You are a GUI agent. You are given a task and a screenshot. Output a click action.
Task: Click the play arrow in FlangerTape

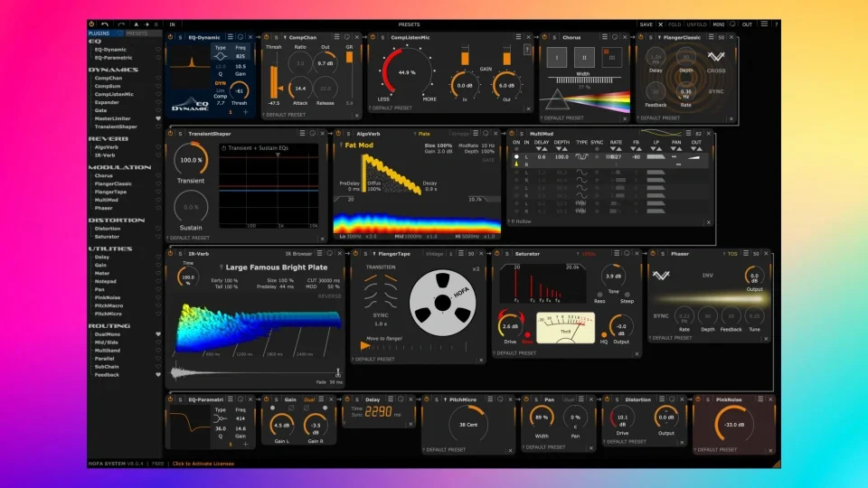click(x=365, y=346)
